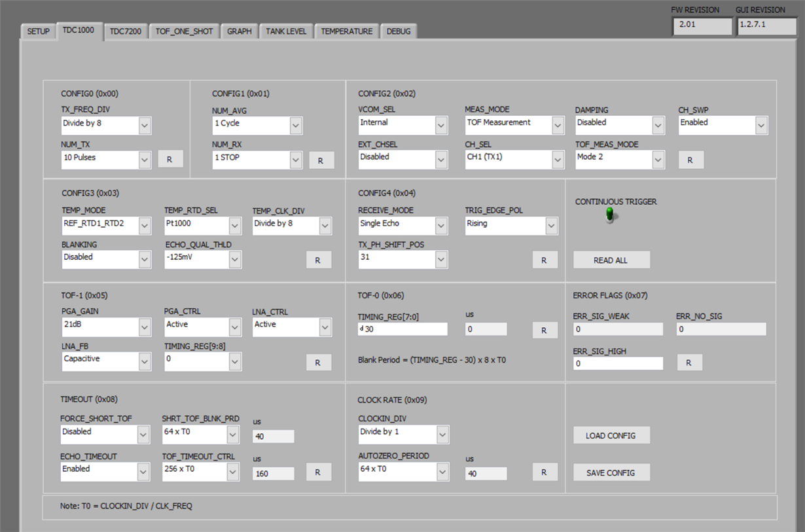Open the EXT_CHSEL dropdown
The height and width of the screenshot is (532, 805).
pos(403,160)
